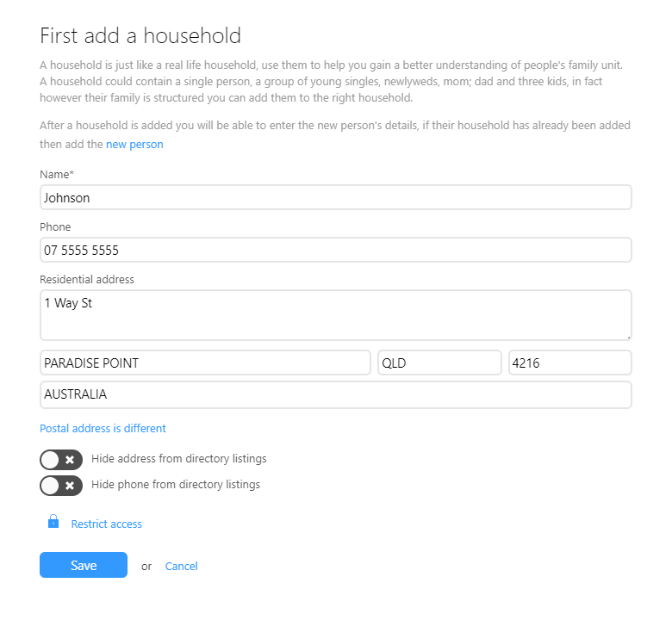Select the country field showing AUSTRALIA
This screenshot has width=672, height=620.
coord(335,394)
